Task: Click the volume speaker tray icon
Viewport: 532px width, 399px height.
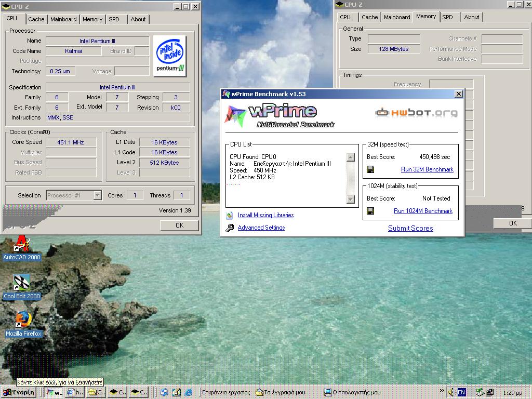Action: point(451,392)
